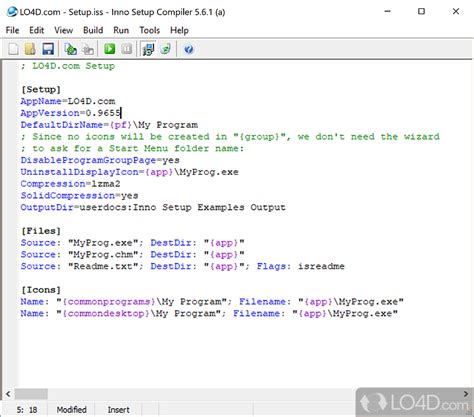This screenshot has width=474, height=417.
Task: Click the application icon in the title bar
Action: [12, 12]
